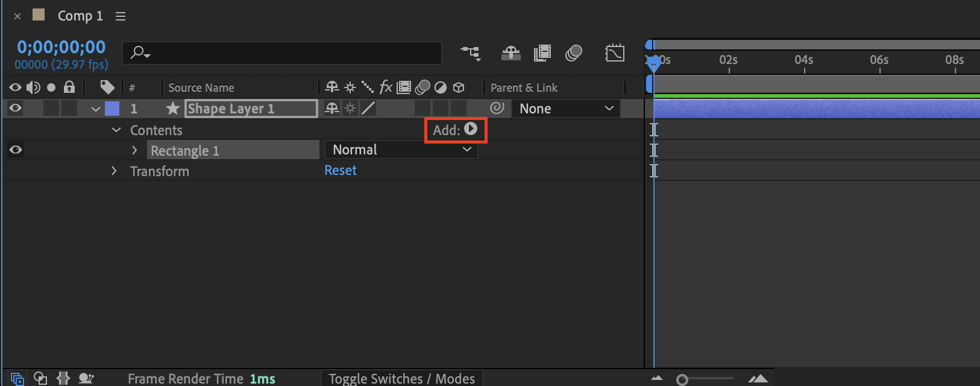980x386 pixels.
Task: Click the fx Effects icon in column header
Action: click(386, 87)
